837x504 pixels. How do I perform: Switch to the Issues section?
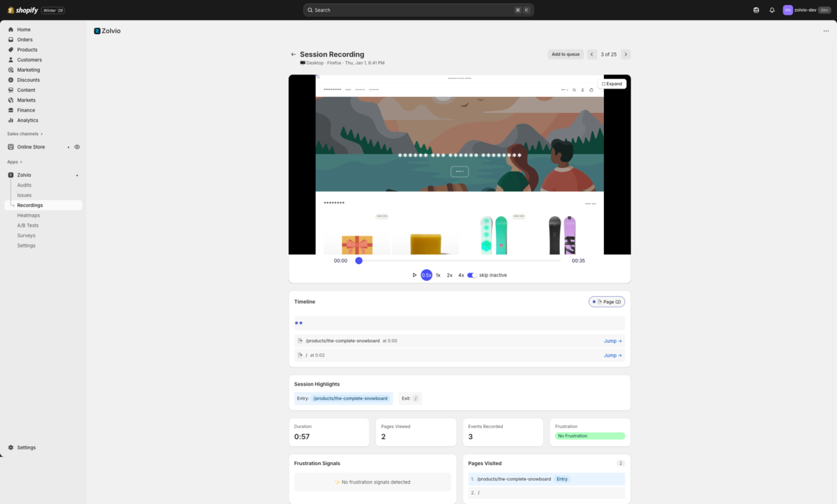coord(24,194)
